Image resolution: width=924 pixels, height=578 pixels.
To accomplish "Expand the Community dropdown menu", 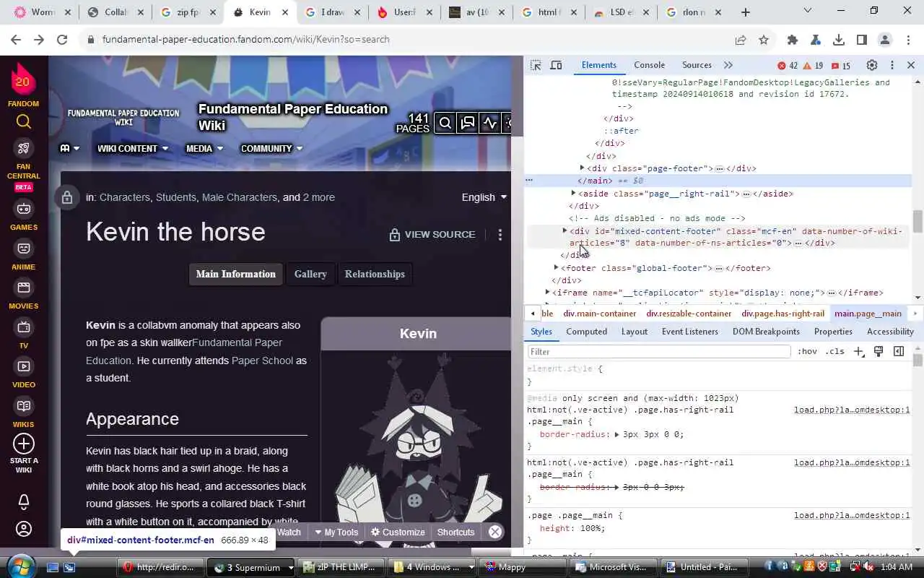I will click(x=271, y=149).
